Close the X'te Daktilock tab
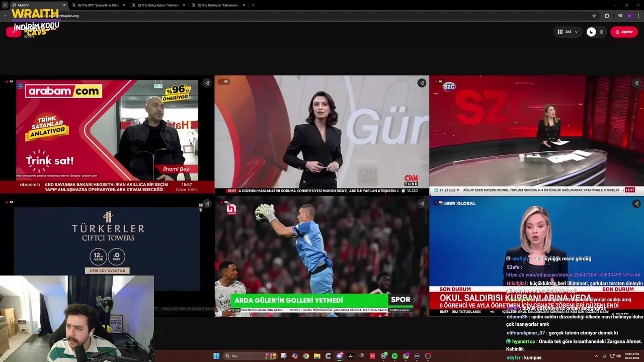The image size is (644, 362). click(244, 5)
